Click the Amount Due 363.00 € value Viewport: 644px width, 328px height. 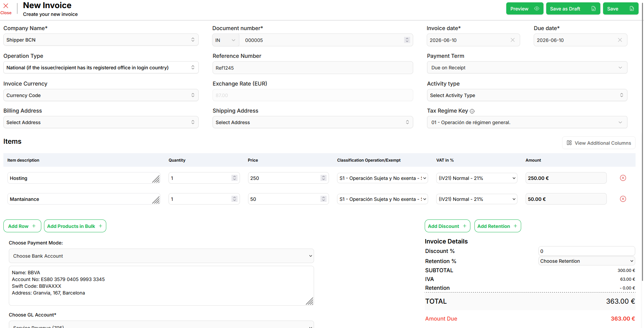pyautogui.click(x=623, y=319)
